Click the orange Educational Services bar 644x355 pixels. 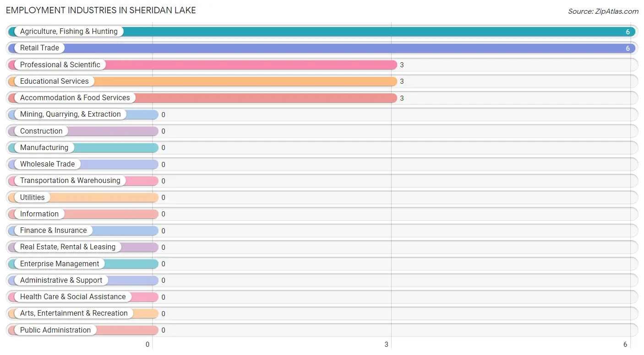coord(202,81)
